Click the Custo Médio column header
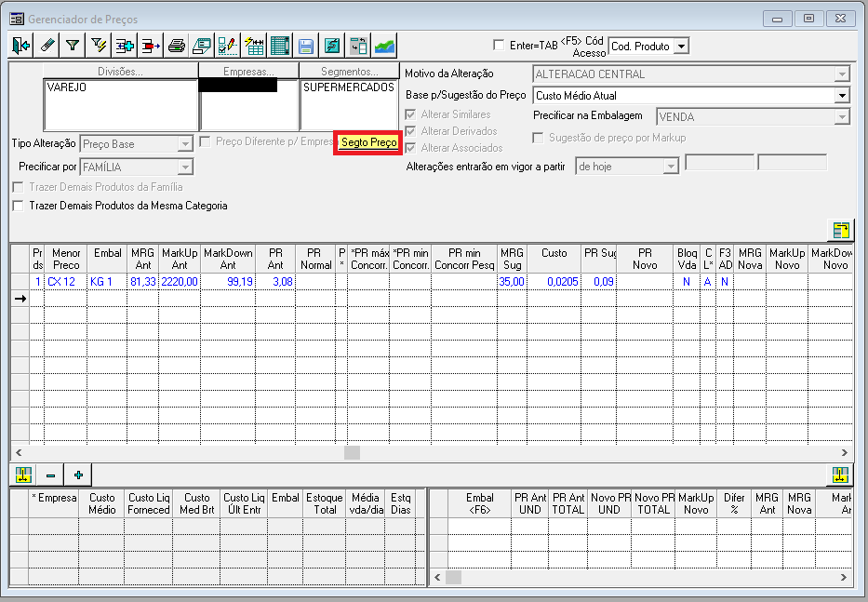 click(x=101, y=503)
